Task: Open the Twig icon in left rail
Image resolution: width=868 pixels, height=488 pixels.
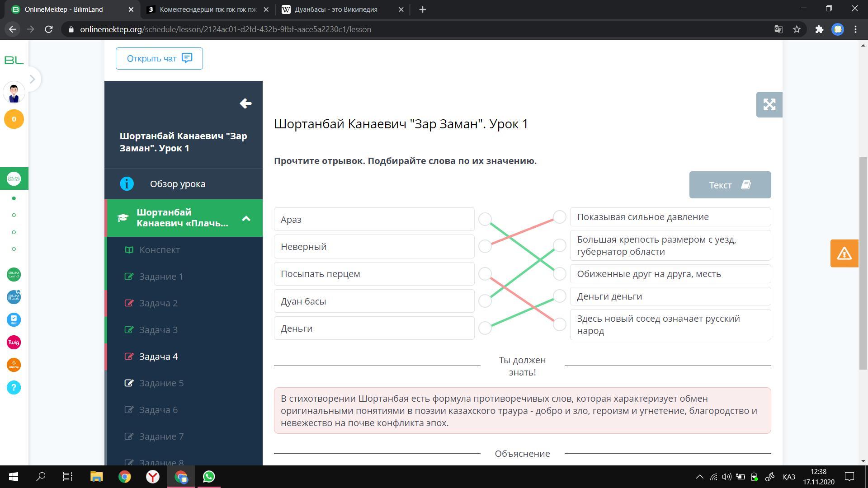Action: (14, 342)
